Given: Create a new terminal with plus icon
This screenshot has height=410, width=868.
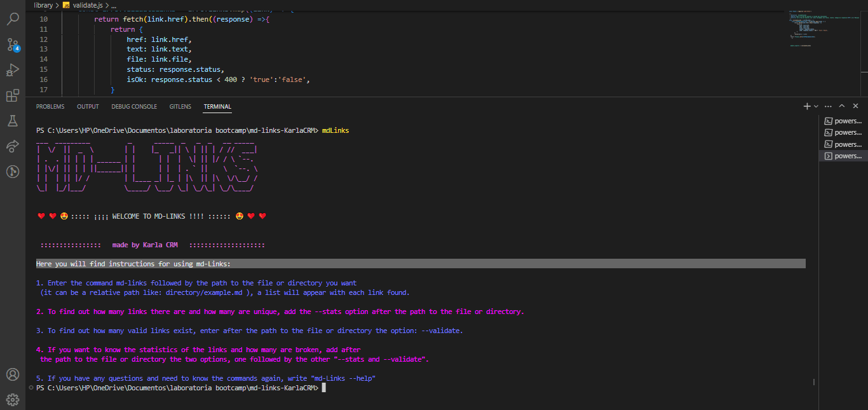Looking at the screenshot, I should [x=807, y=106].
